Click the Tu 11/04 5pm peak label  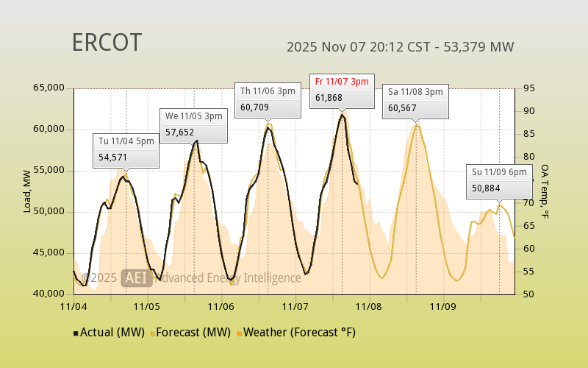(x=126, y=141)
